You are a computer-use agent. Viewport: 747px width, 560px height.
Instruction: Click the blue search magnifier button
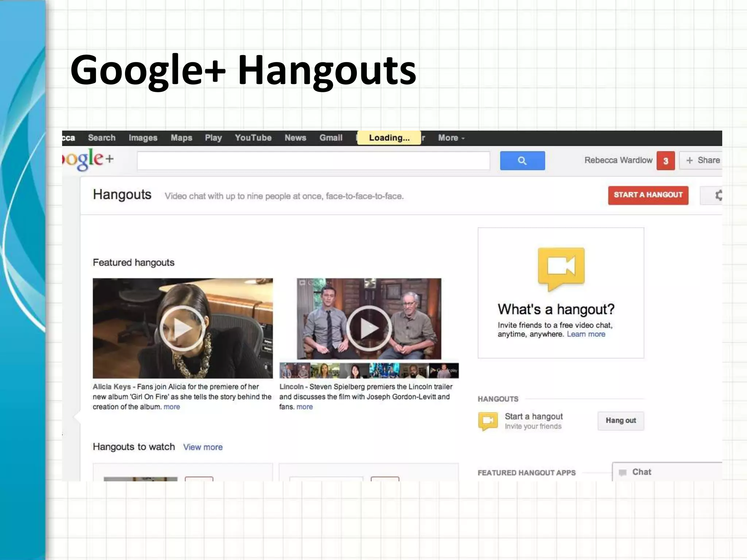point(522,160)
